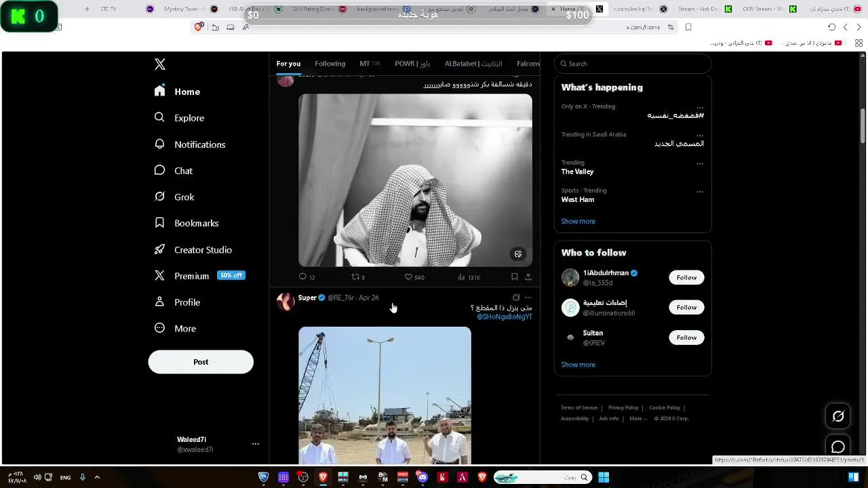Follow the @illuminations60 account
The image size is (868, 488).
(686, 308)
